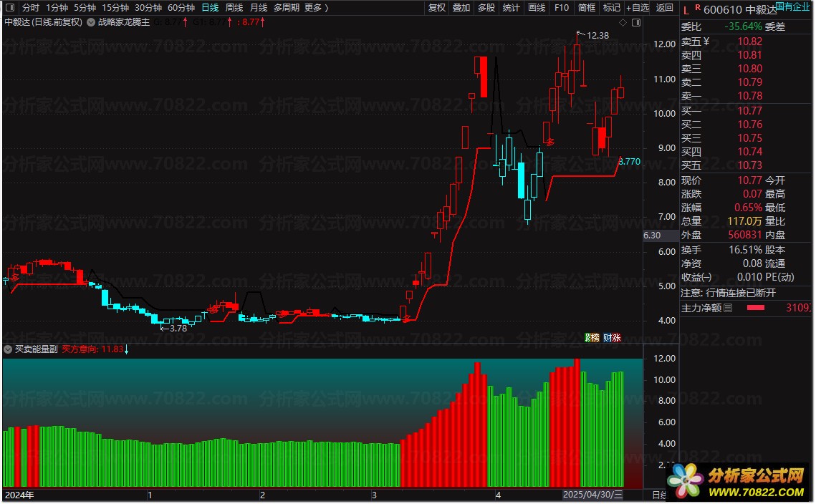Click the 买一 price 10.77
Screen dimensions: 816x504
point(749,110)
